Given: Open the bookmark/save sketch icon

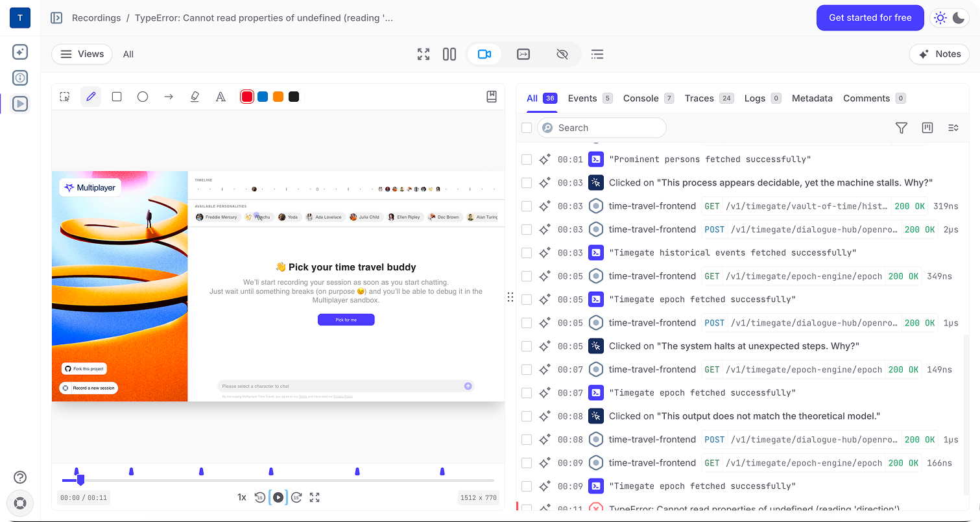Looking at the screenshot, I should [x=492, y=97].
